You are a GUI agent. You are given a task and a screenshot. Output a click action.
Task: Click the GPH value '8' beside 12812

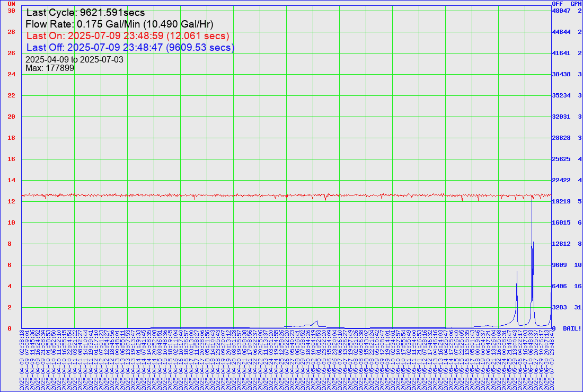(x=579, y=244)
